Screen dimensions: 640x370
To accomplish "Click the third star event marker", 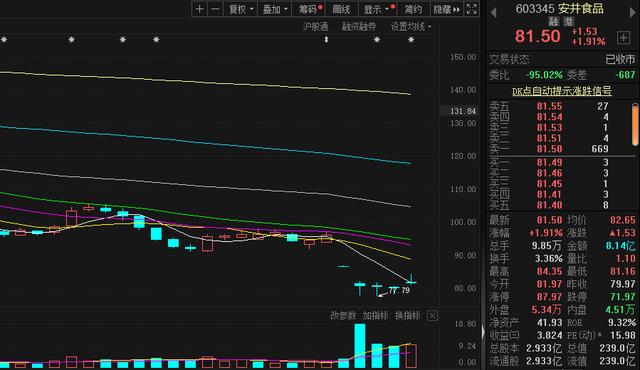I will tap(122, 40).
